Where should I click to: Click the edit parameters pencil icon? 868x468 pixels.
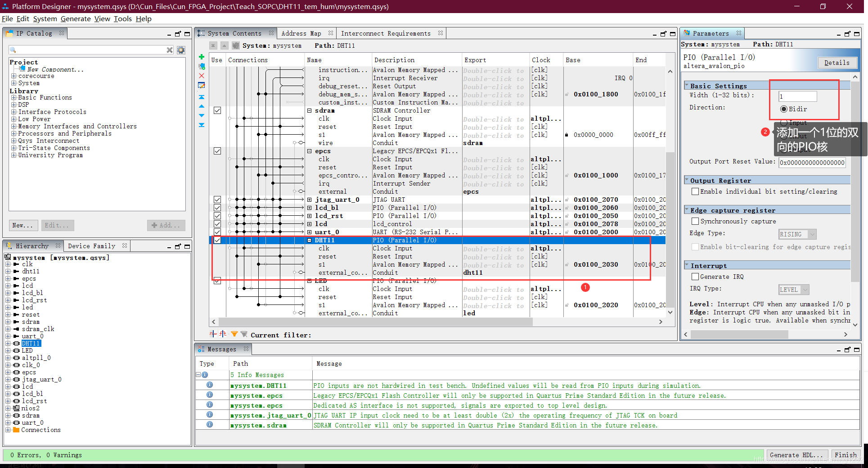202,85
